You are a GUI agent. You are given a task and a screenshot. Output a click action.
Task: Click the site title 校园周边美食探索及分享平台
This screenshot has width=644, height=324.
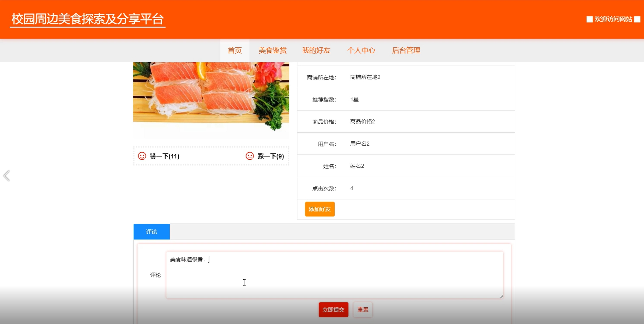click(87, 19)
